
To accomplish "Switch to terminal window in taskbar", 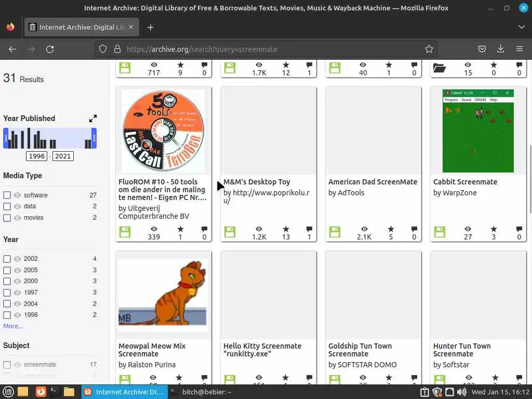I will pyautogui.click(x=202, y=392).
